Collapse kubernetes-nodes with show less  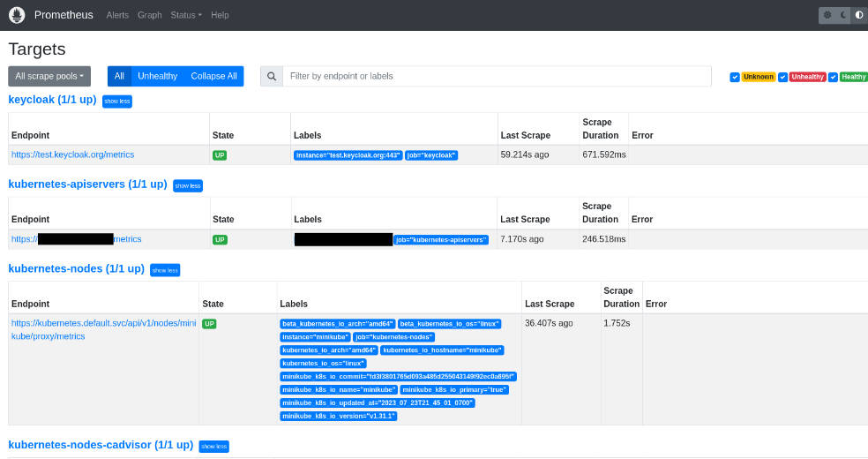[x=165, y=270]
